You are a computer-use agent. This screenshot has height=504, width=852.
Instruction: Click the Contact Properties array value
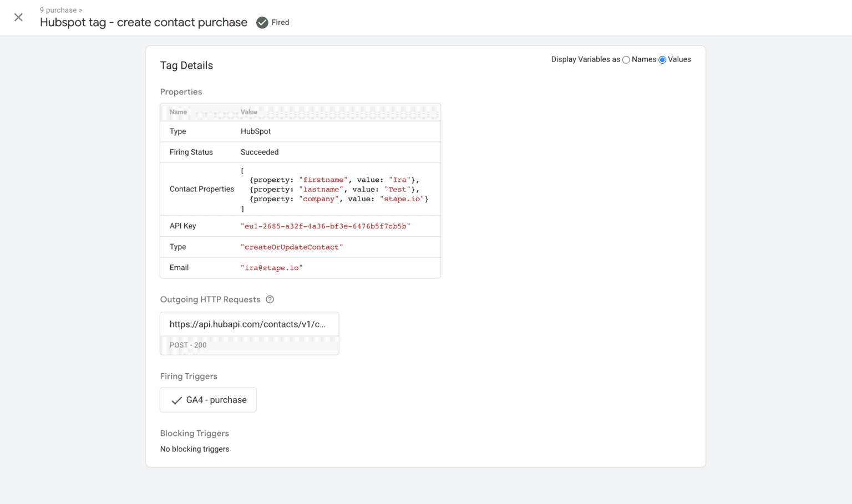click(x=334, y=190)
